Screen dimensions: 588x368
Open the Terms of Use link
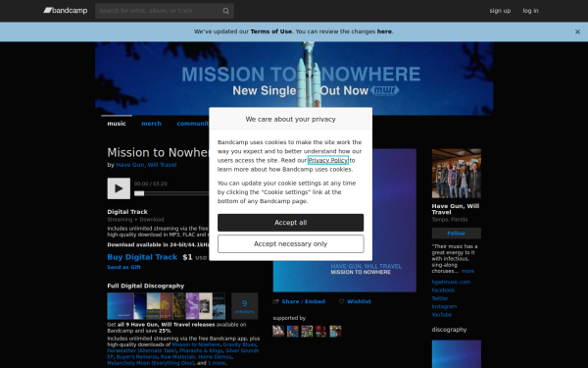coord(271,31)
